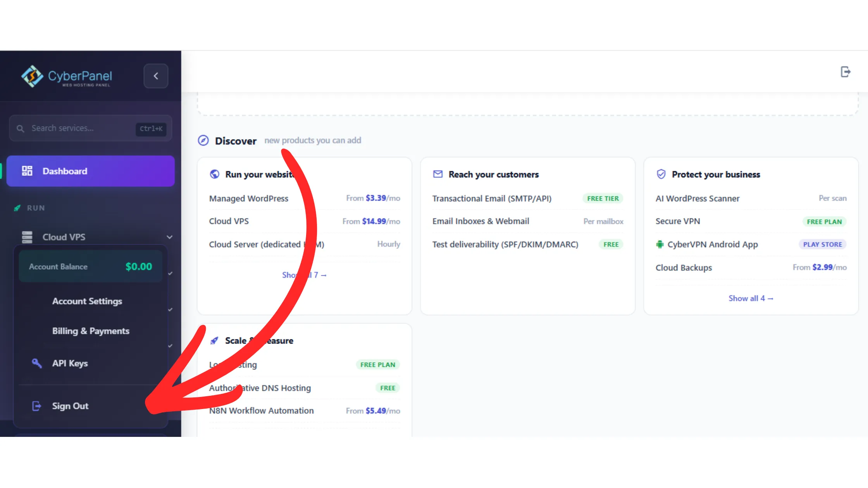Open API Keys

(70, 363)
